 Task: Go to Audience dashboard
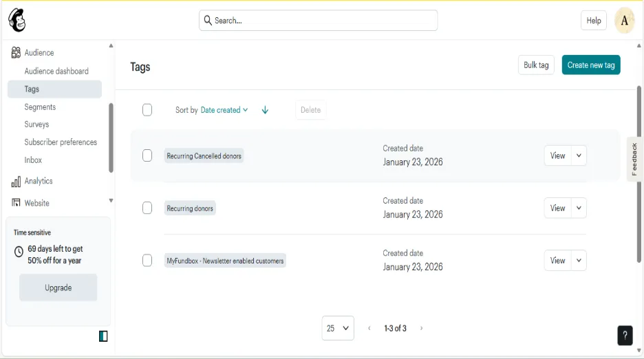(56, 71)
